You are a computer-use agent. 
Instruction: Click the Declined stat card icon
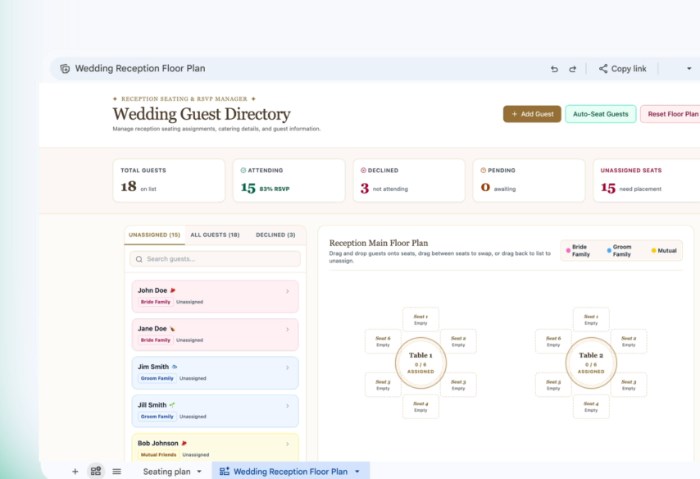363,170
